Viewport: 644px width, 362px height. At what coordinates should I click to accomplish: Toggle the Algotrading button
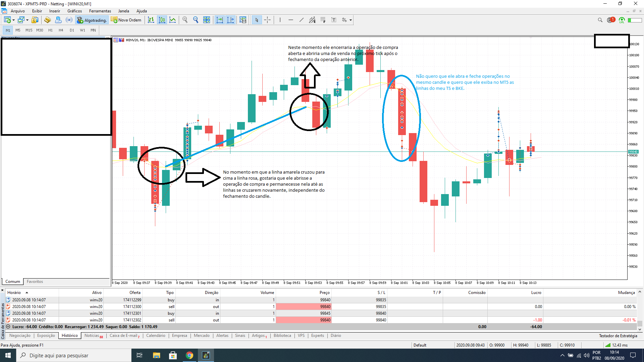pos(92,20)
